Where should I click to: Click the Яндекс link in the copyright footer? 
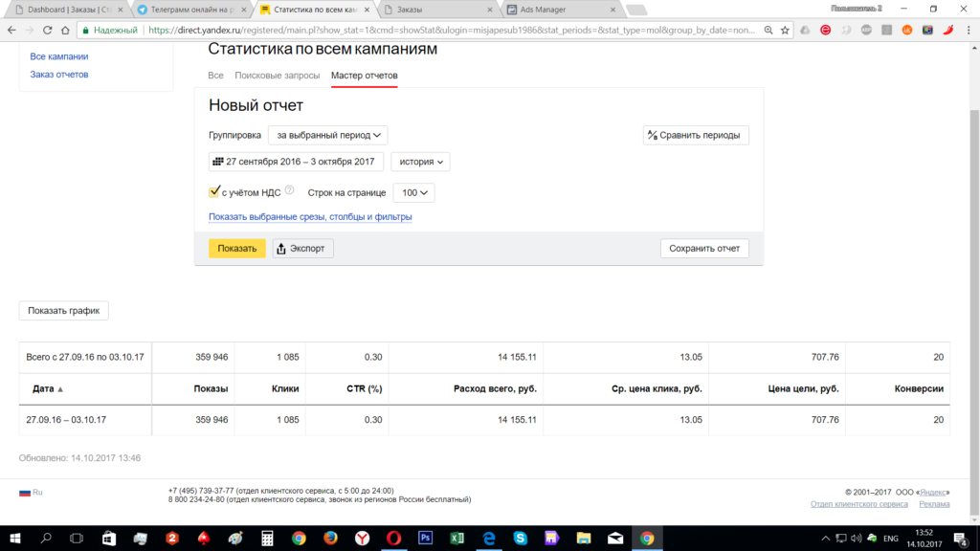(932, 493)
